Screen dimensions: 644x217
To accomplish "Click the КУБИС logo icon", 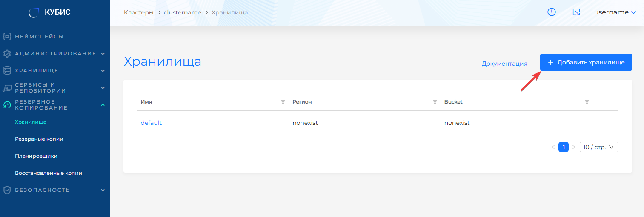I will 34,13.
